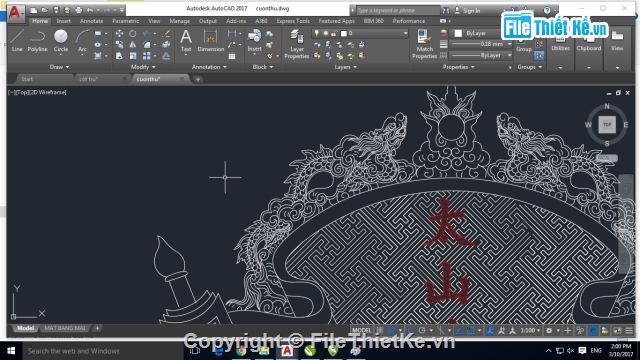Expand the Properties panel
The height and width of the screenshot is (360, 640).
tap(458, 67)
